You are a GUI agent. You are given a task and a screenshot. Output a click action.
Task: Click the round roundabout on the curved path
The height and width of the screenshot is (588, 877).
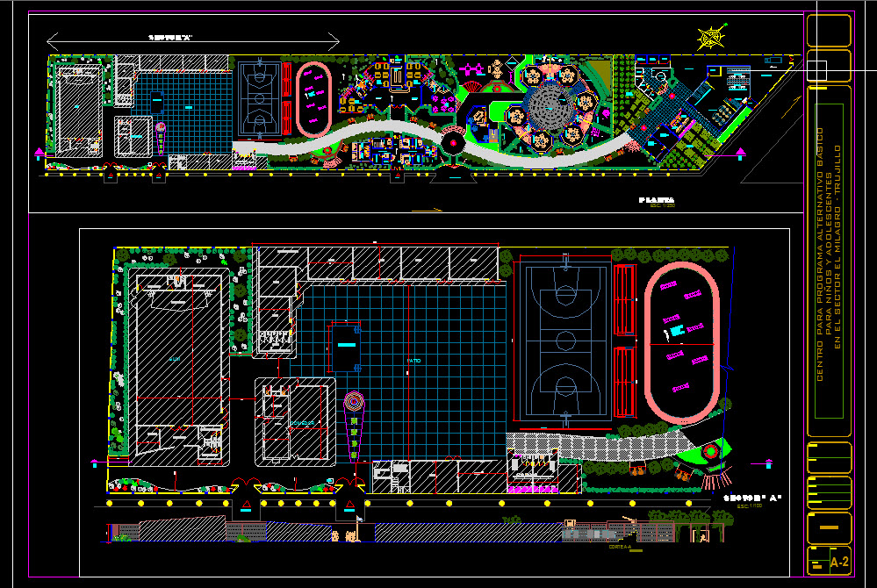[453, 143]
